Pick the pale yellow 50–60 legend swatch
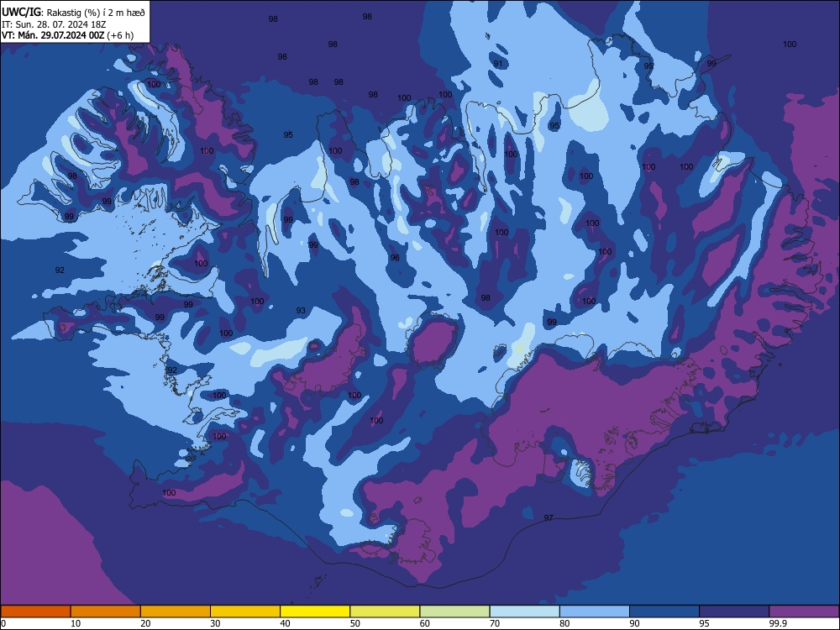Image resolution: width=840 pixels, height=630 pixels. tap(386, 612)
